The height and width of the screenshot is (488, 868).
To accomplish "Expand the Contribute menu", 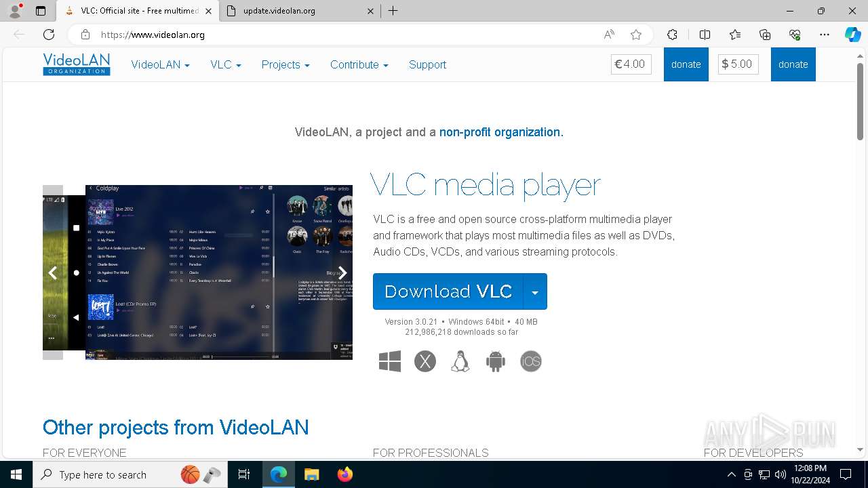I will pyautogui.click(x=359, y=64).
